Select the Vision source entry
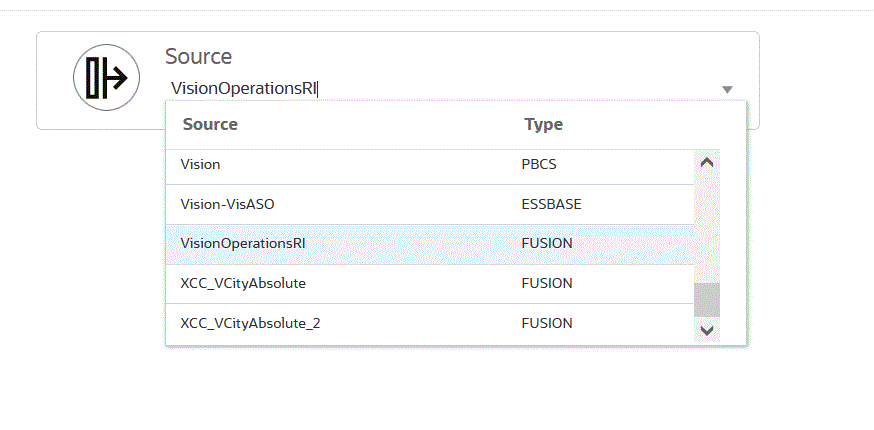This screenshot has width=874, height=430. 201,164
